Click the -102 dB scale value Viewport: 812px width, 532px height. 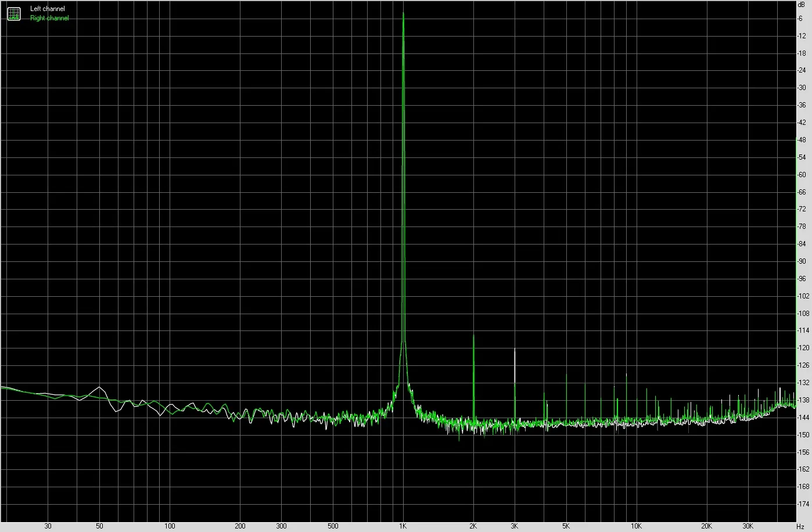803,296
